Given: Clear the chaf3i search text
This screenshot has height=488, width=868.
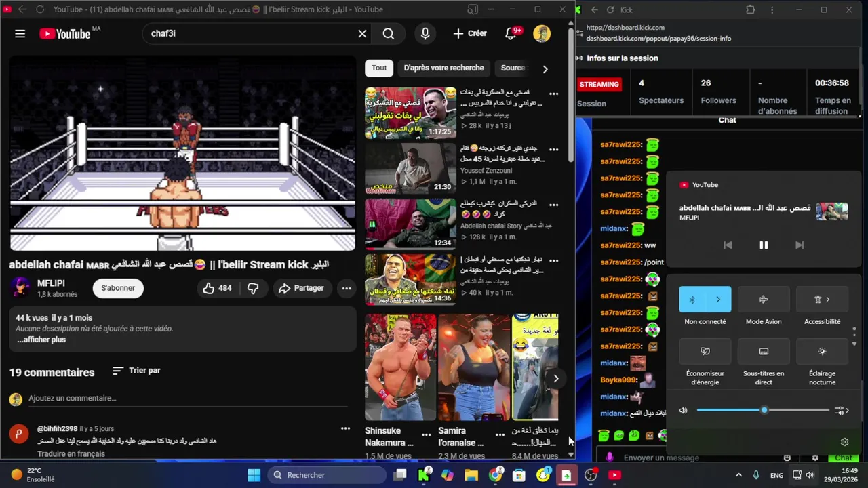Looking at the screenshot, I should [x=362, y=33].
